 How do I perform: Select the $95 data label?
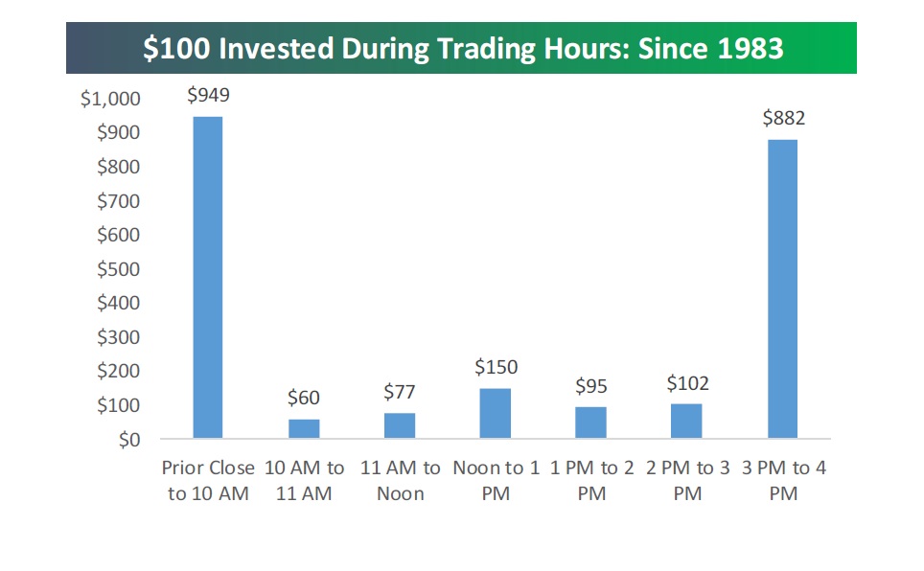tap(591, 386)
